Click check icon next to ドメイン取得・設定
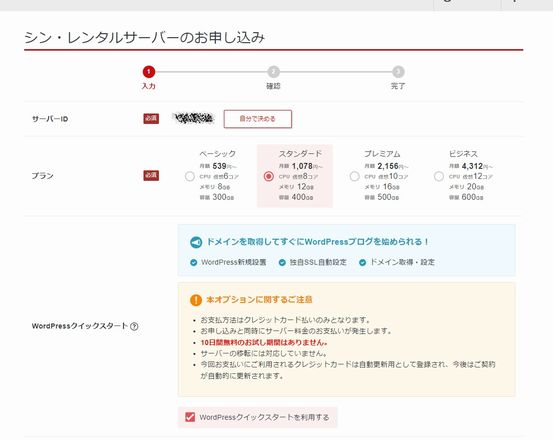 coord(362,262)
